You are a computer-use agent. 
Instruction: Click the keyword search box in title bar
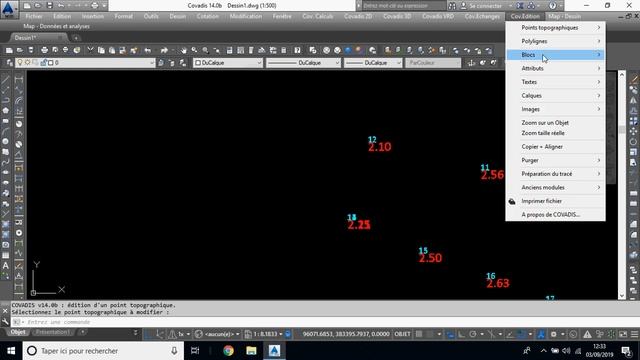404,6
